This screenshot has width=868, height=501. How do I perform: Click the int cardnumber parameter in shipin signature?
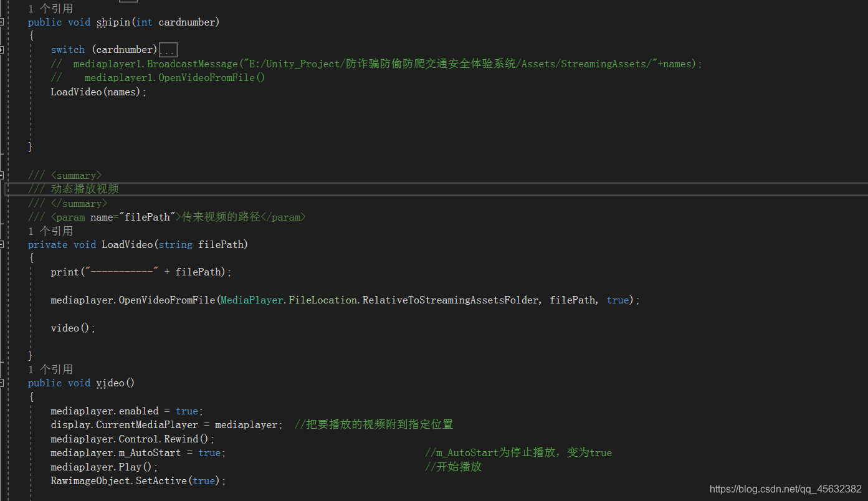click(175, 22)
